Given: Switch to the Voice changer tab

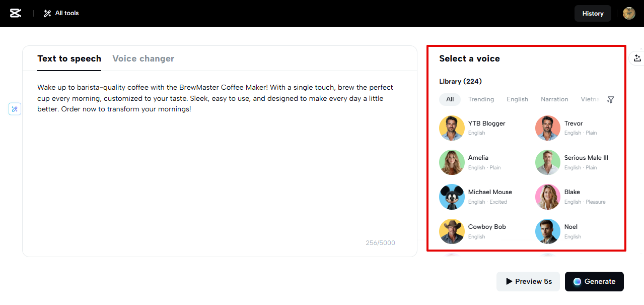Looking at the screenshot, I should (x=143, y=58).
